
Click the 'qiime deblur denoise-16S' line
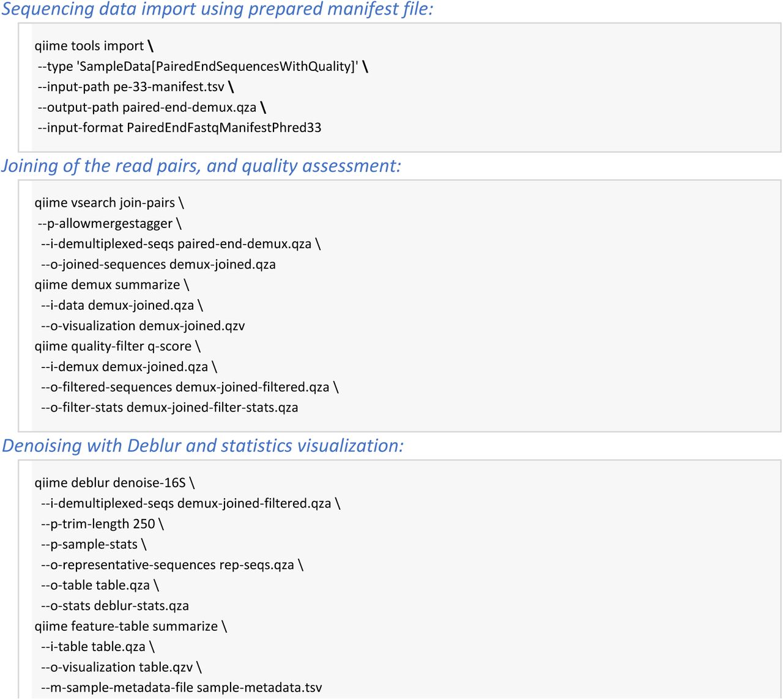coord(114,483)
